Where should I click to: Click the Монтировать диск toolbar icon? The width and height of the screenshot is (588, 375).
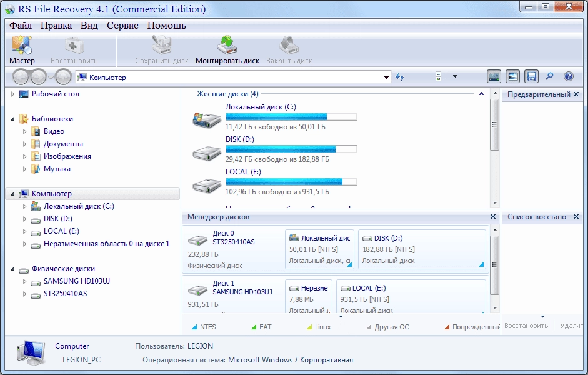tap(227, 46)
